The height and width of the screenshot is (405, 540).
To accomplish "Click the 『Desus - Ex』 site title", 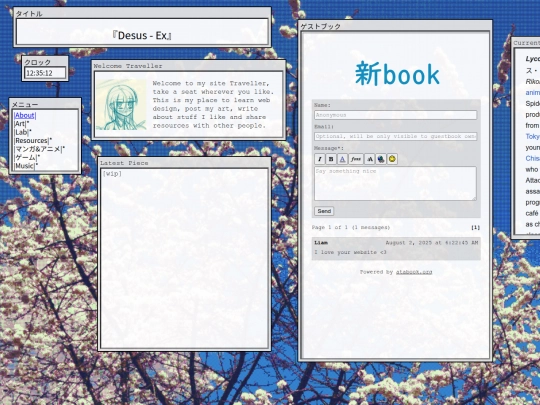I will coord(142,35).
